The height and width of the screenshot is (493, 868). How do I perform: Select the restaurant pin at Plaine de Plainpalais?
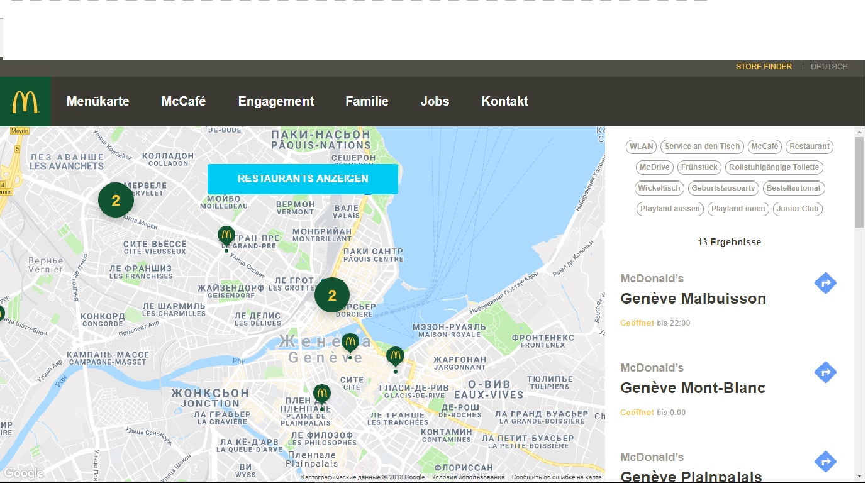(x=322, y=396)
